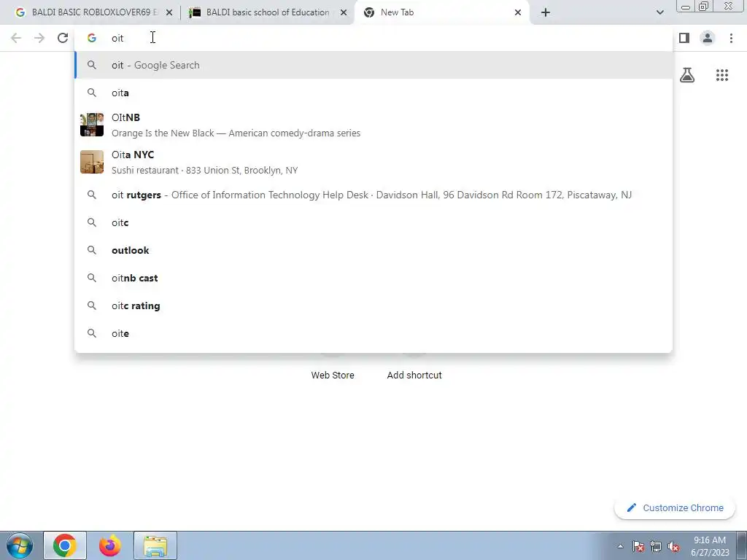Close the BALDI BASIC ROBLOXLOVER69 tab
Screen dimensions: 747x560
(169, 12)
